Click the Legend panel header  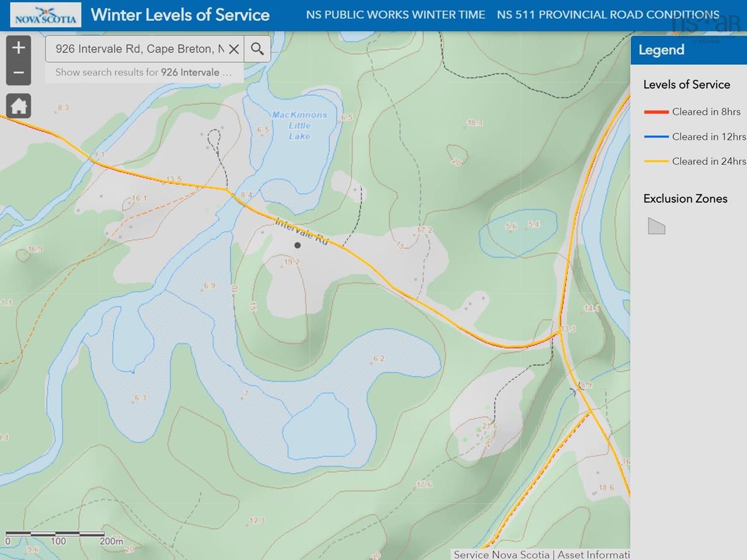pyautogui.click(x=688, y=50)
